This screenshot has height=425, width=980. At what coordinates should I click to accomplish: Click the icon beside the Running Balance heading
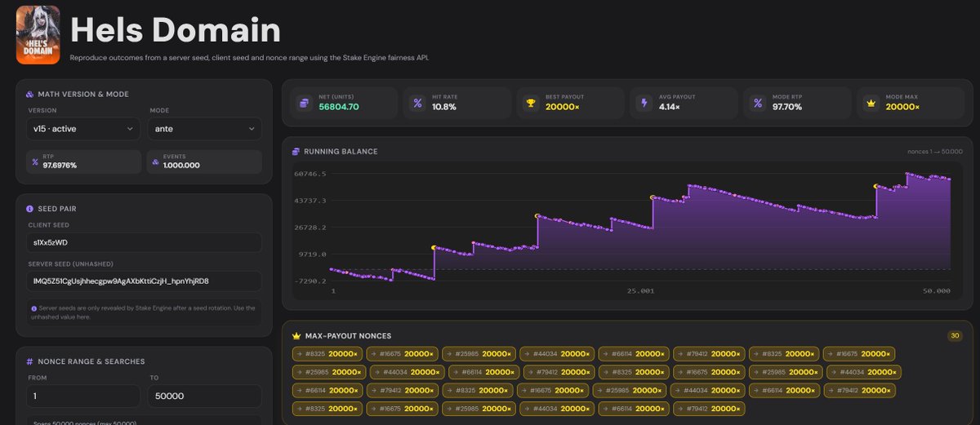(296, 152)
